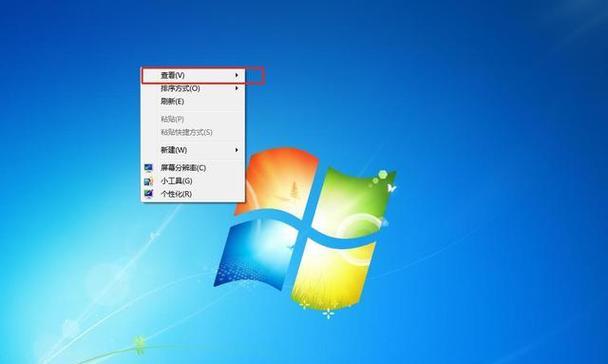Choose 刷新(E) to refresh desktop
The width and height of the screenshot is (608, 364).
point(193,101)
